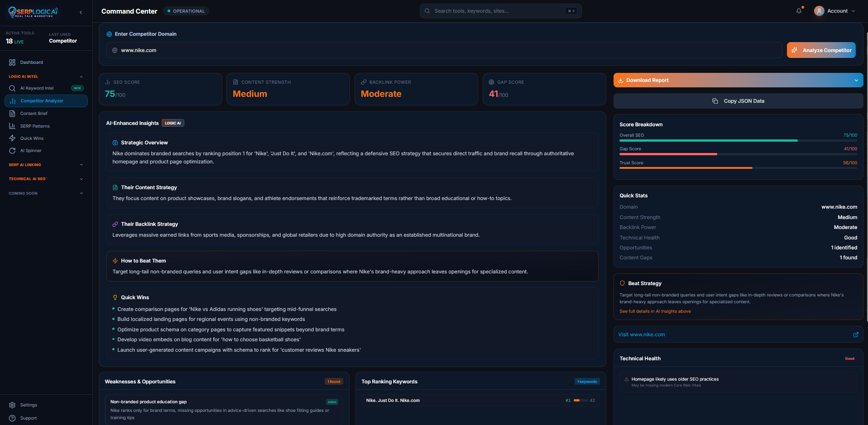Click the 1 keywords badge
The image size is (868, 425).
click(x=587, y=382)
